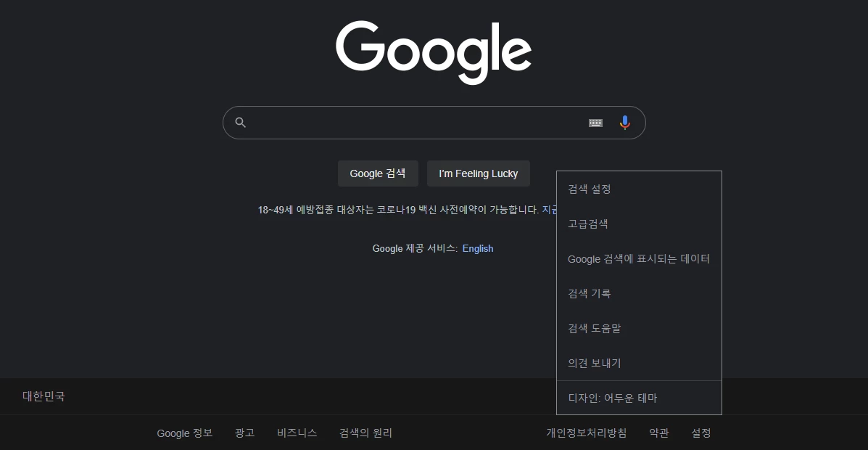Open the on-screen keyboard icon
The height and width of the screenshot is (450, 868).
595,123
